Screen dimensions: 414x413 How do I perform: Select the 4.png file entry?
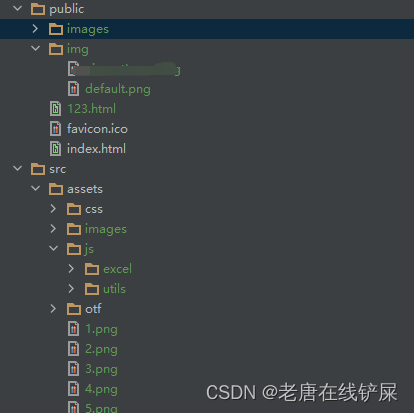[93, 389]
